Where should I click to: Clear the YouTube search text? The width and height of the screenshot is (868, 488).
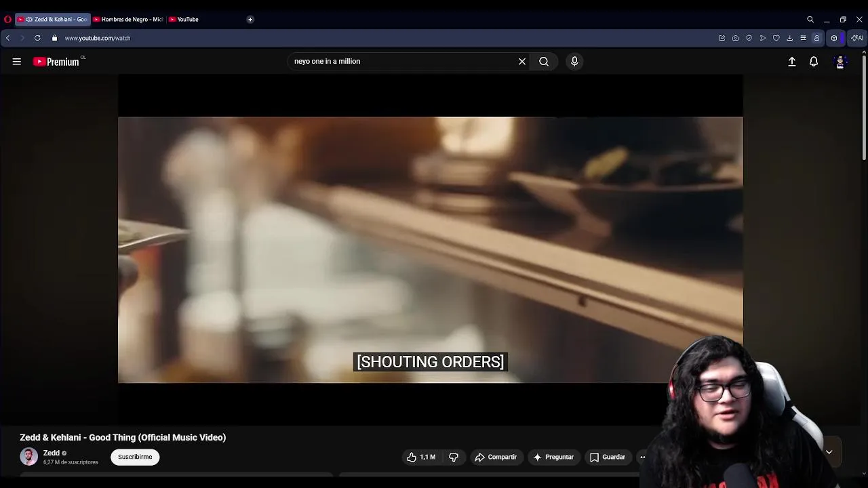pos(522,61)
